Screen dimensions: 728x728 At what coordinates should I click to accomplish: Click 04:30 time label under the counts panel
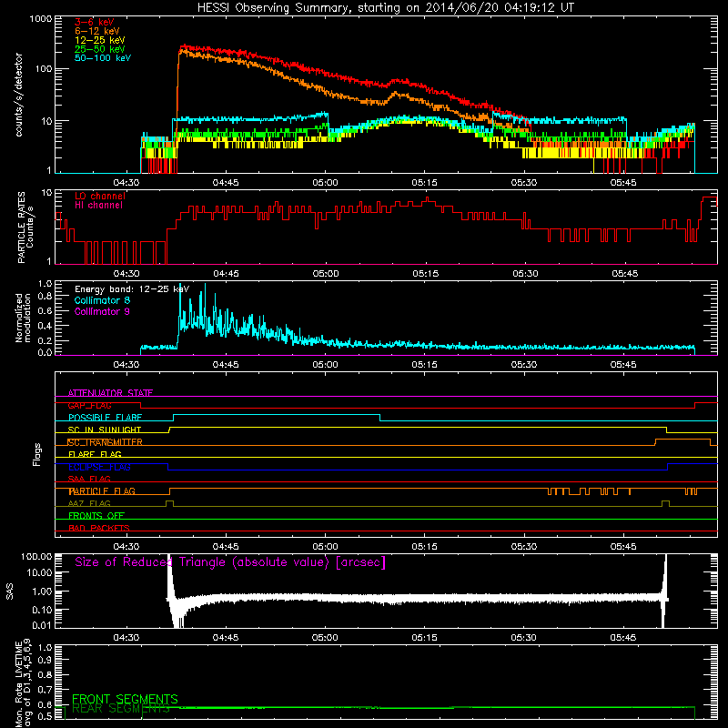point(126,183)
